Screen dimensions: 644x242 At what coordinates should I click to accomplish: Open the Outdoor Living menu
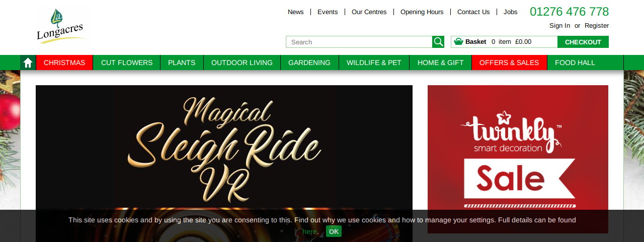242,63
